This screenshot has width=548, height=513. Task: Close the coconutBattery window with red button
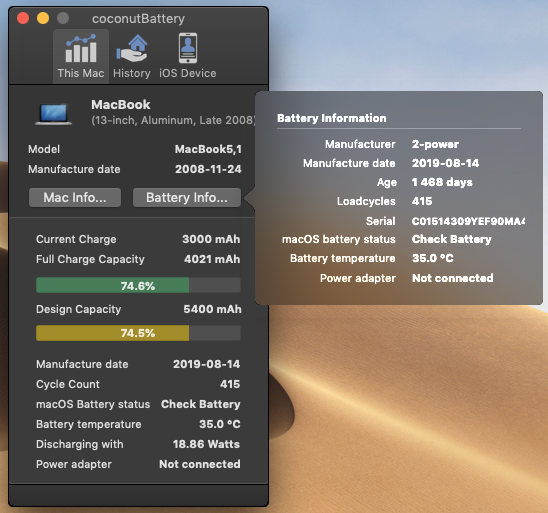23,18
